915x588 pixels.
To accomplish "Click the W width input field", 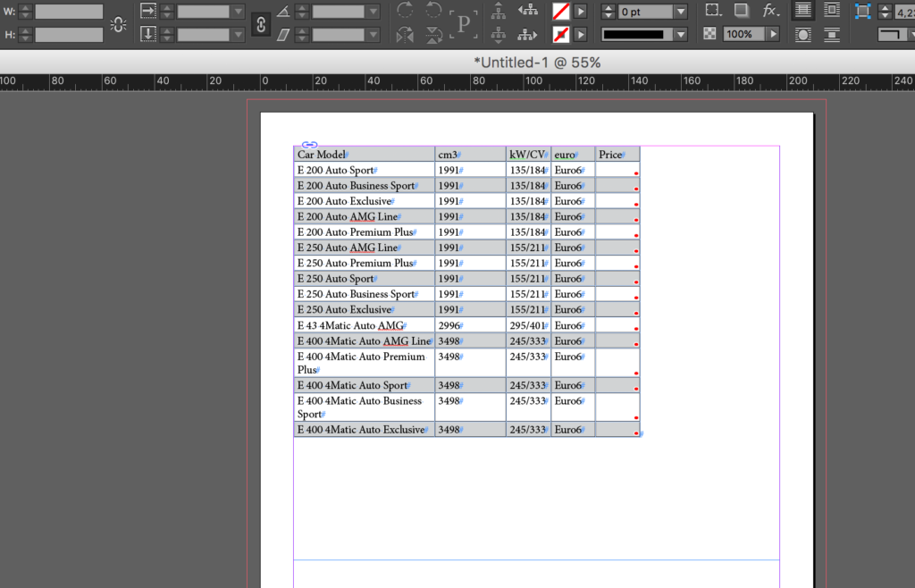I will (69, 11).
